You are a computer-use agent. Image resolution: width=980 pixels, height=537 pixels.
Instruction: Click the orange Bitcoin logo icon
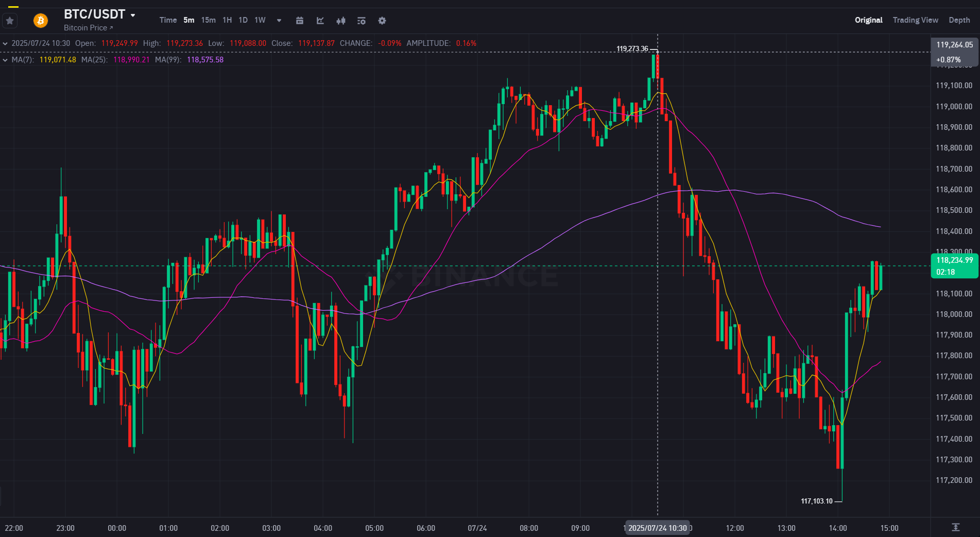click(x=41, y=21)
